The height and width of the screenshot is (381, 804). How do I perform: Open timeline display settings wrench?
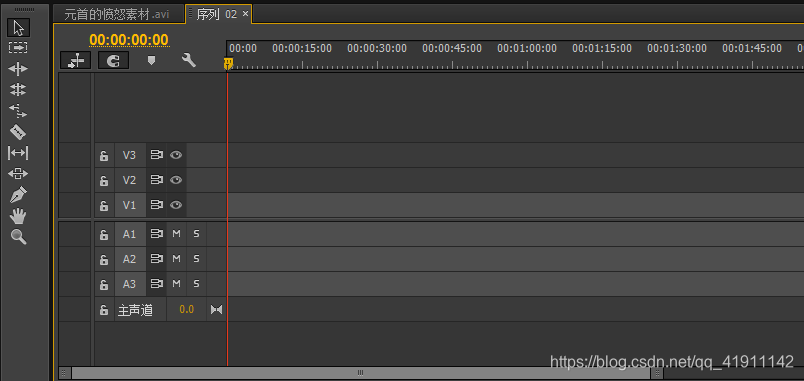pos(189,61)
